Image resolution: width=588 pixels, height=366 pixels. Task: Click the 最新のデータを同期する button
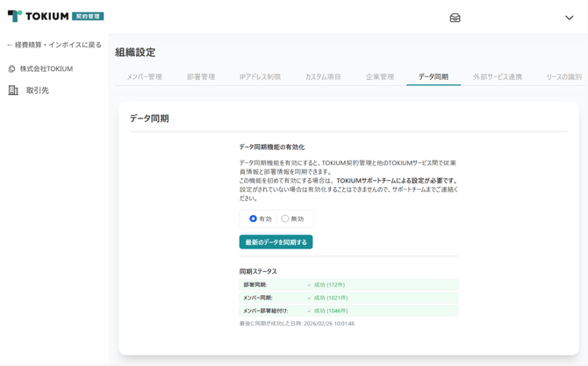point(276,242)
